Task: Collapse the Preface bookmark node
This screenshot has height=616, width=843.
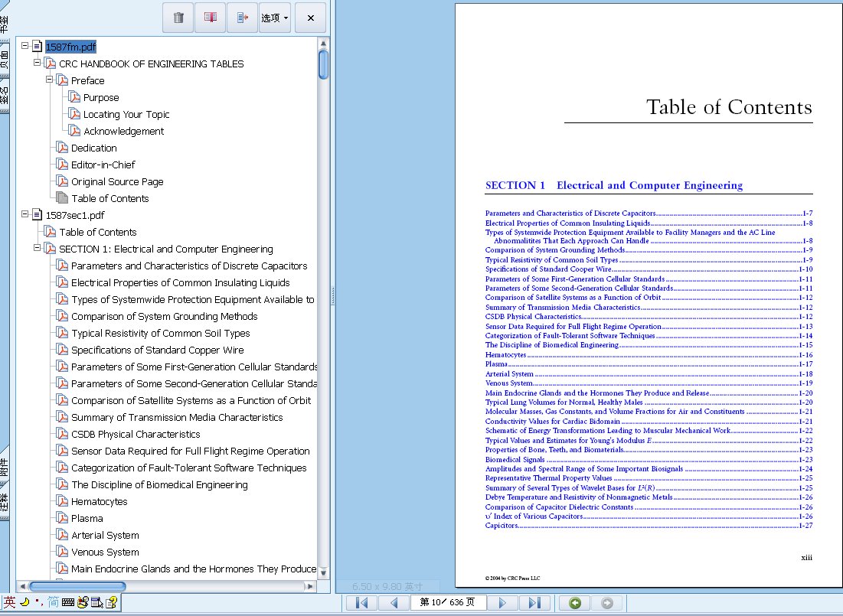Action: coord(50,80)
